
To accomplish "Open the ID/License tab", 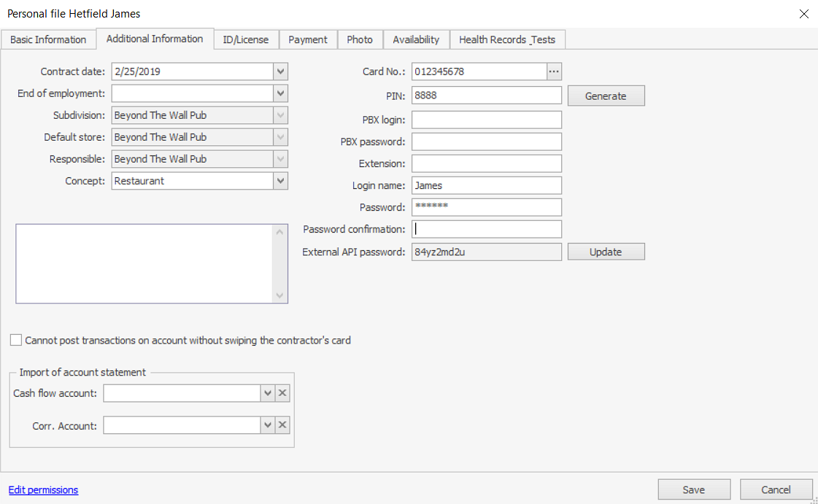I will click(246, 39).
